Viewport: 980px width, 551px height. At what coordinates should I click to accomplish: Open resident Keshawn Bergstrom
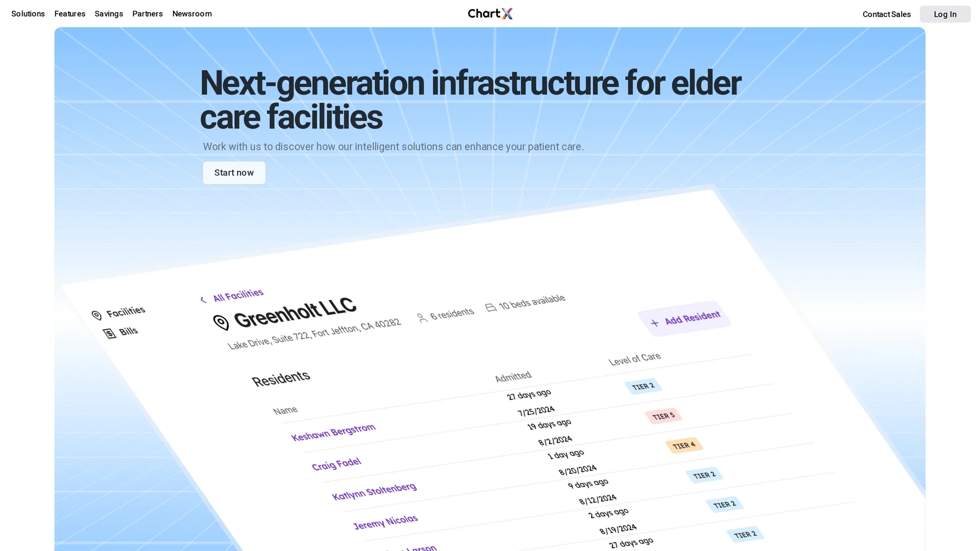point(333,432)
